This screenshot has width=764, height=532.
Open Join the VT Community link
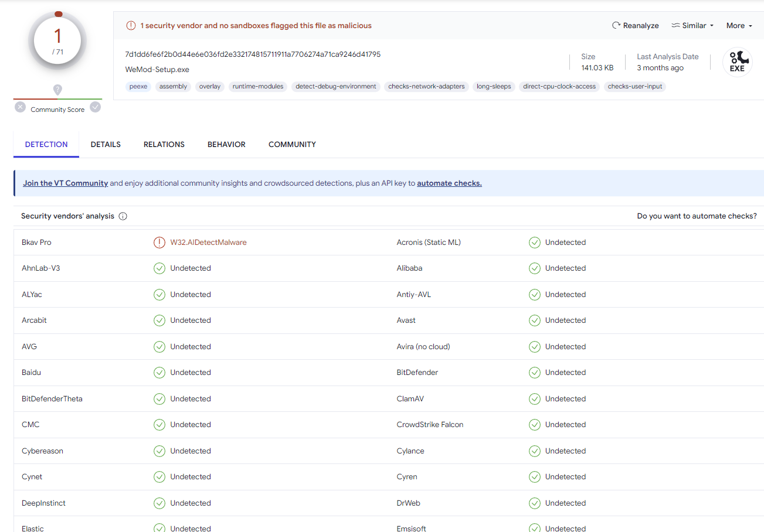point(66,183)
